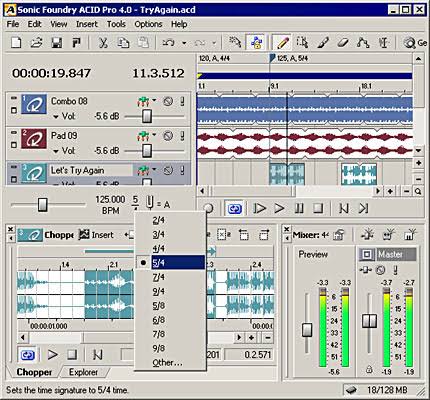Click the Combo 08 track icon

tap(34, 105)
